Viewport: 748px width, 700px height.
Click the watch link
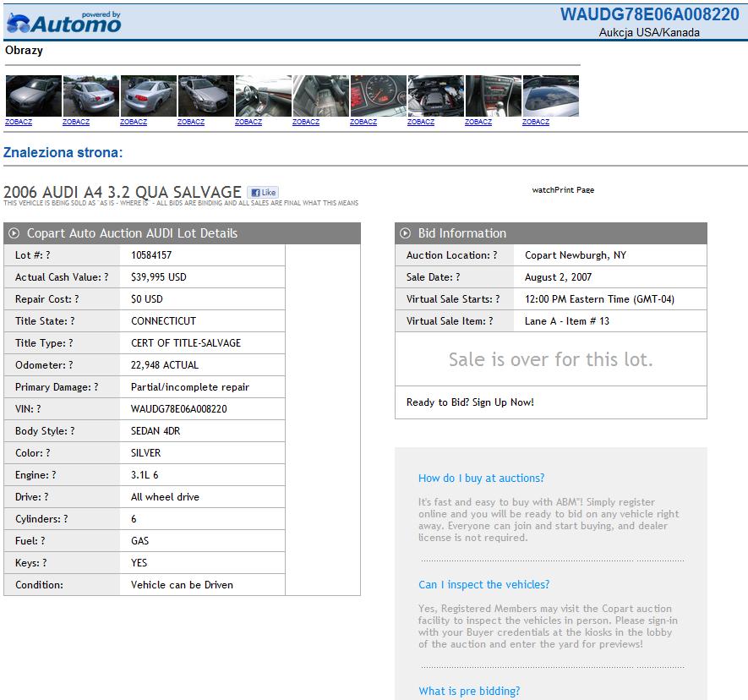click(543, 190)
